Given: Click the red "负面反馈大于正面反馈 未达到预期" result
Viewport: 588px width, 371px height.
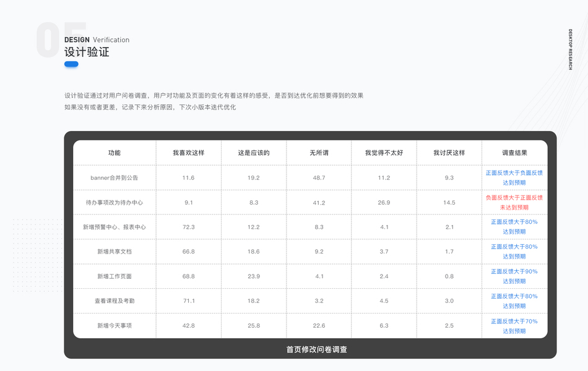Looking at the screenshot, I should [x=514, y=202].
